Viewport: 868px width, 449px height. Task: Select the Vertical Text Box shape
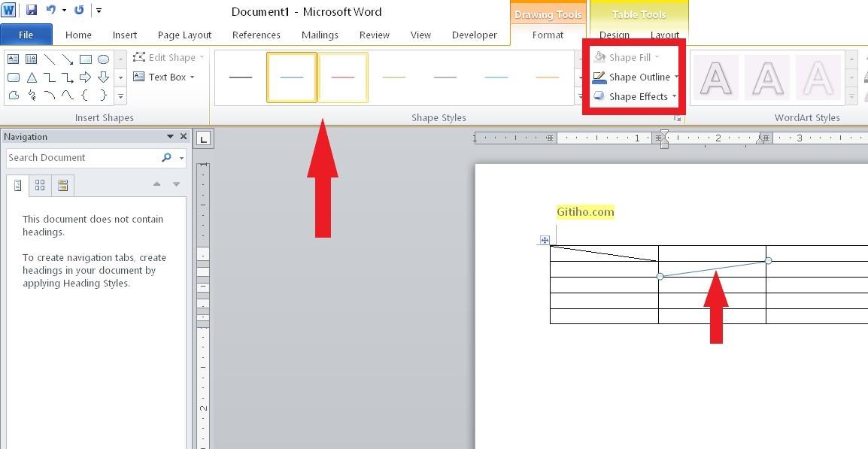point(32,59)
